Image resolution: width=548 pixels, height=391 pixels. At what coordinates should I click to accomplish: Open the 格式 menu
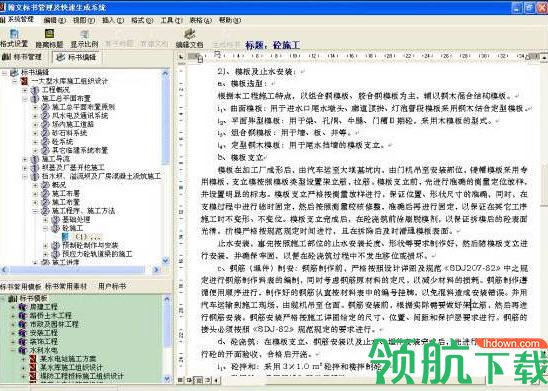(x=142, y=20)
